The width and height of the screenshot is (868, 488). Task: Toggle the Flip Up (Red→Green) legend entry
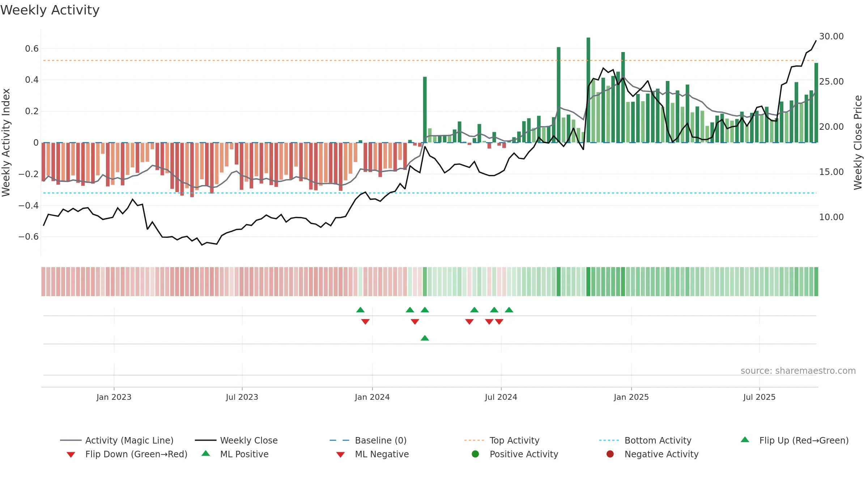(x=795, y=440)
